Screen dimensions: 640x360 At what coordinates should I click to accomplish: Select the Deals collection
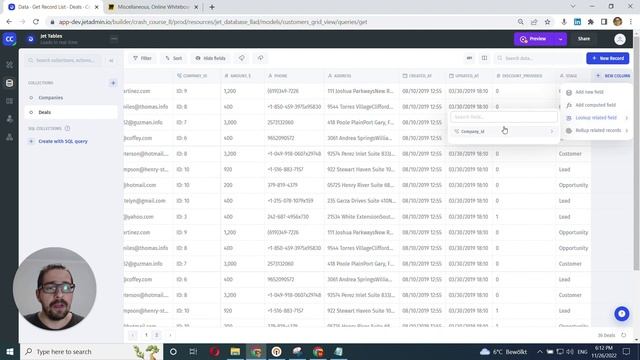pos(71,112)
